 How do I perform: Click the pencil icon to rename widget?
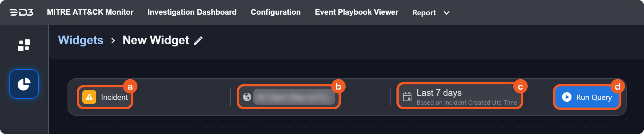pyautogui.click(x=199, y=41)
